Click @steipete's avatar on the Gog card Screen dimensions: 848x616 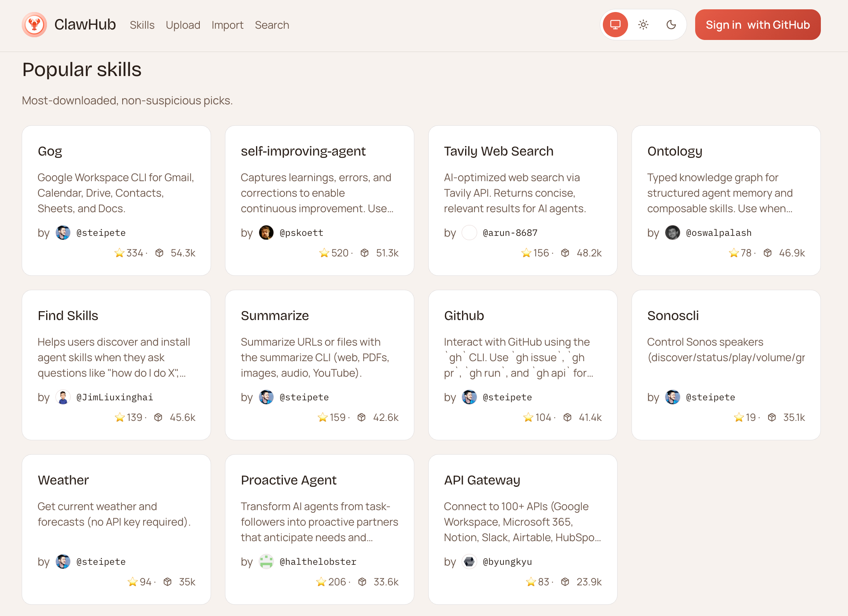click(x=63, y=232)
